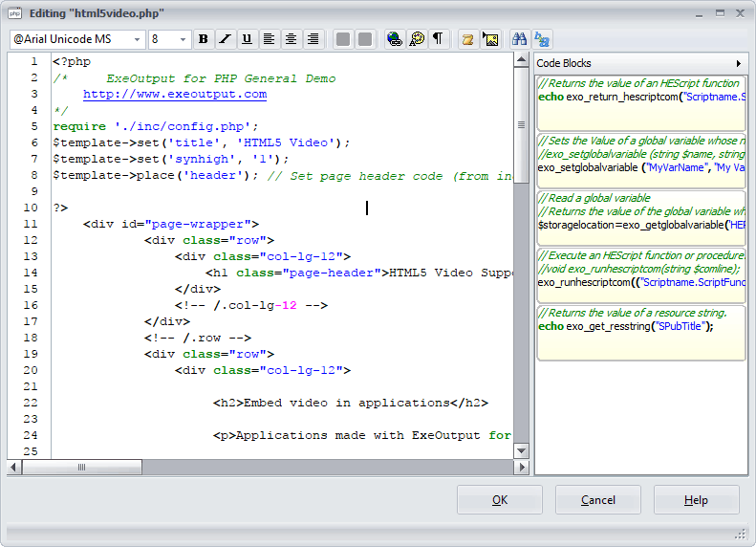Screen dimensions: 756x547
Task: Center align the text
Action: (x=291, y=39)
